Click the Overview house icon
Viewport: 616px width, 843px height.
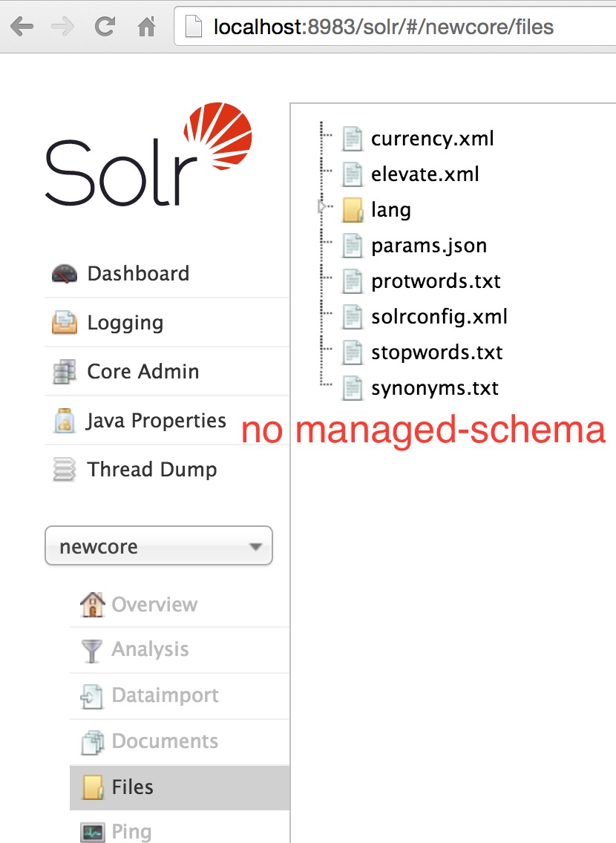(92, 604)
